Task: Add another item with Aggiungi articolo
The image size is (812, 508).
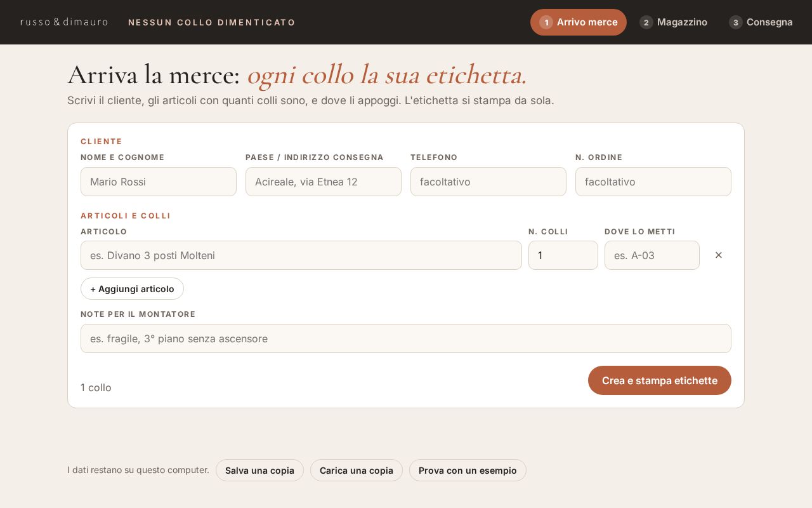Action: point(132,289)
